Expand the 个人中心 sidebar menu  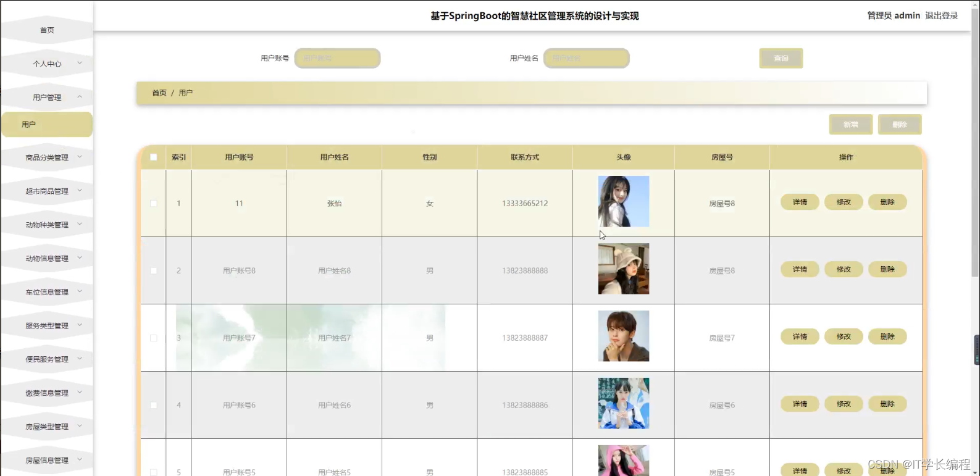(x=47, y=64)
